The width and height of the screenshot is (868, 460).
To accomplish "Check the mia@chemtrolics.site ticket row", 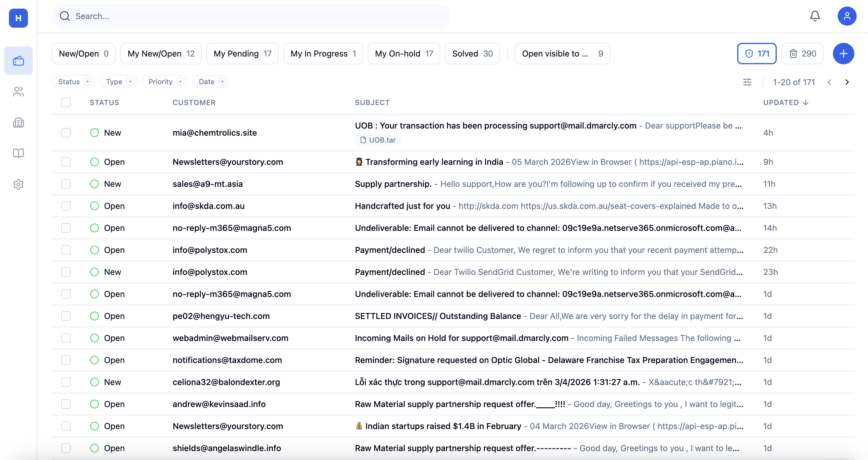I will [66, 132].
